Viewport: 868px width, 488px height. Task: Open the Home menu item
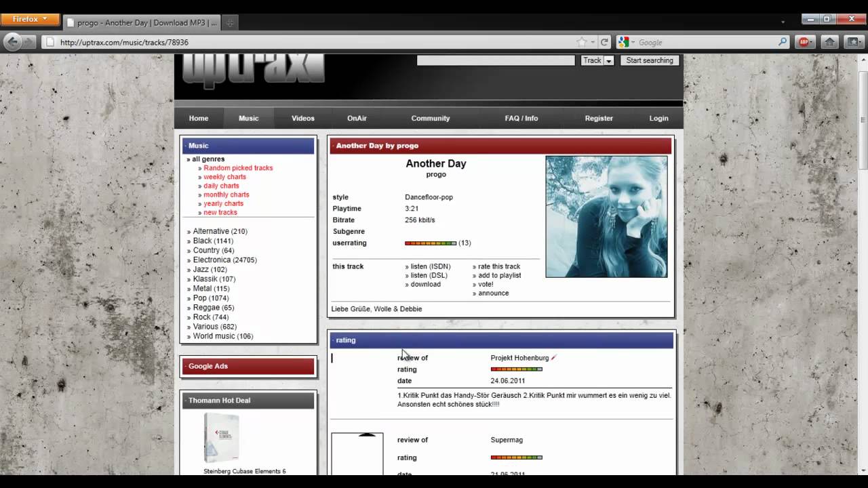(199, 118)
